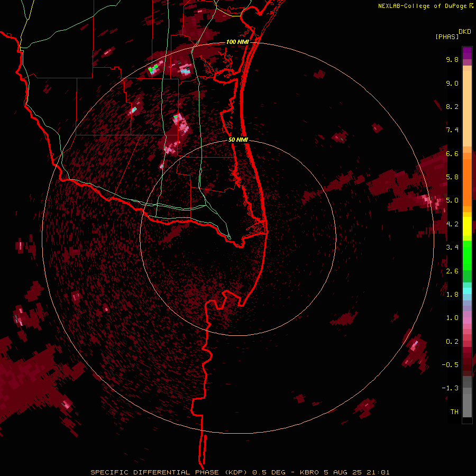Click the -0.5 value on the color scale
This screenshot has height=476, width=476.
tap(450, 365)
